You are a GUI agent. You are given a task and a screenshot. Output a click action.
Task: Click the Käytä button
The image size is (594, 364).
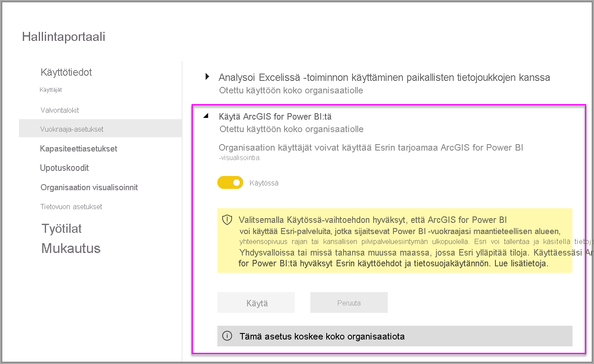(x=256, y=303)
